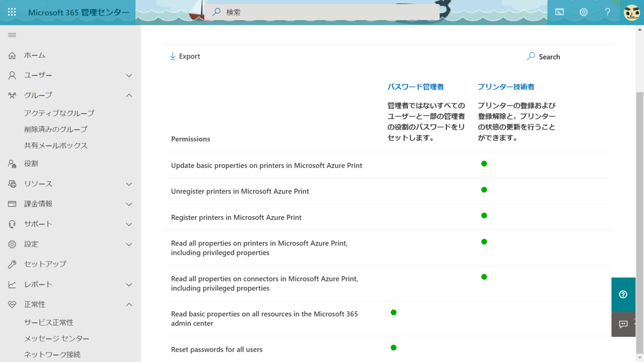Collapse the 正常性 section chevron

pyautogui.click(x=129, y=305)
